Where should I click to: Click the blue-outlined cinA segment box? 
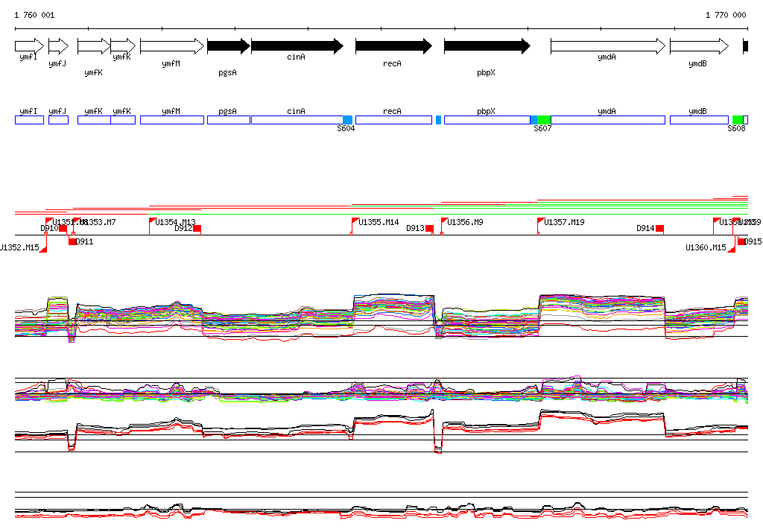(297, 120)
